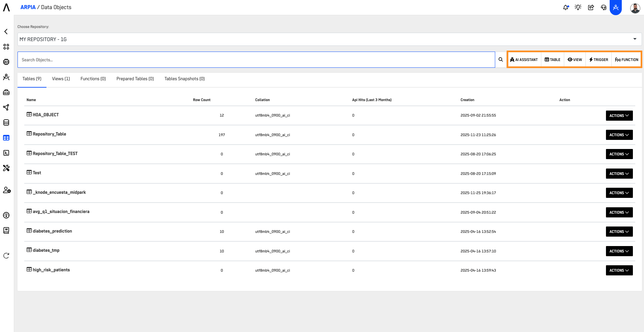This screenshot has height=332, width=644.
Task: Select the user management icon in sidebar
Action: tap(6, 190)
